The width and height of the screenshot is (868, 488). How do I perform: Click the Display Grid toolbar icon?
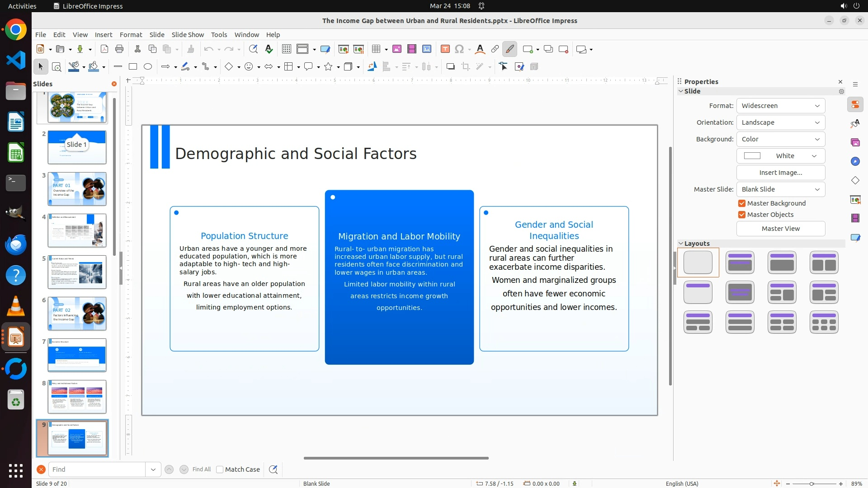click(x=286, y=49)
